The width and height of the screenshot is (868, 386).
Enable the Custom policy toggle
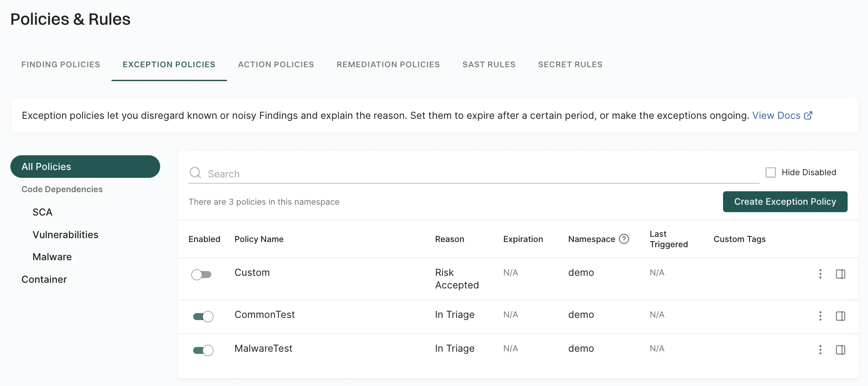tap(201, 275)
